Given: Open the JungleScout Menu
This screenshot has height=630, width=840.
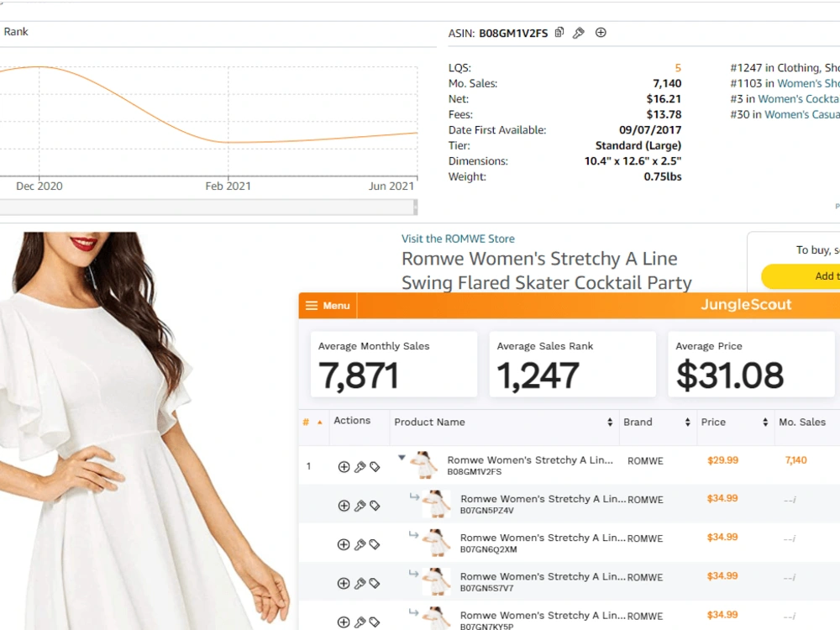Looking at the screenshot, I should tap(328, 306).
